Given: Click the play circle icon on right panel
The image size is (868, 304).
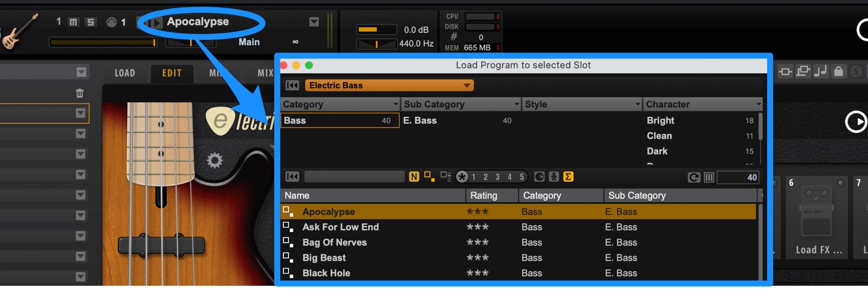Looking at the screenshot, I should (x=856, y=122).
